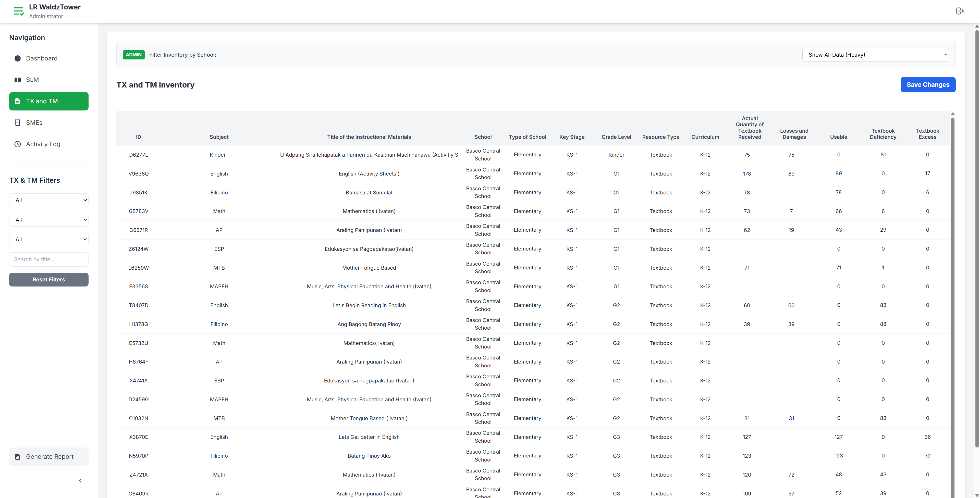Click the title Batang Pinoy Ako
The image size is (980, 498).
(369, 456)
